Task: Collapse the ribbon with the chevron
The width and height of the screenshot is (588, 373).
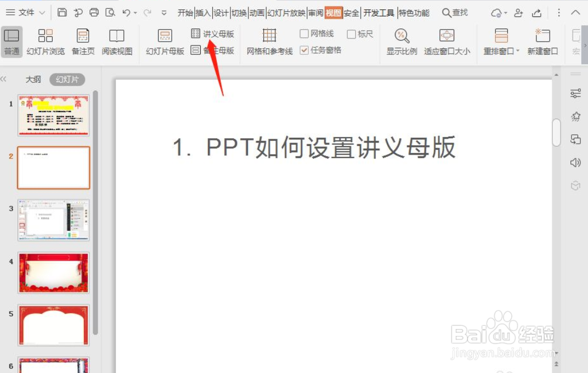Action: pyautogui.click(x=575, y=13)
